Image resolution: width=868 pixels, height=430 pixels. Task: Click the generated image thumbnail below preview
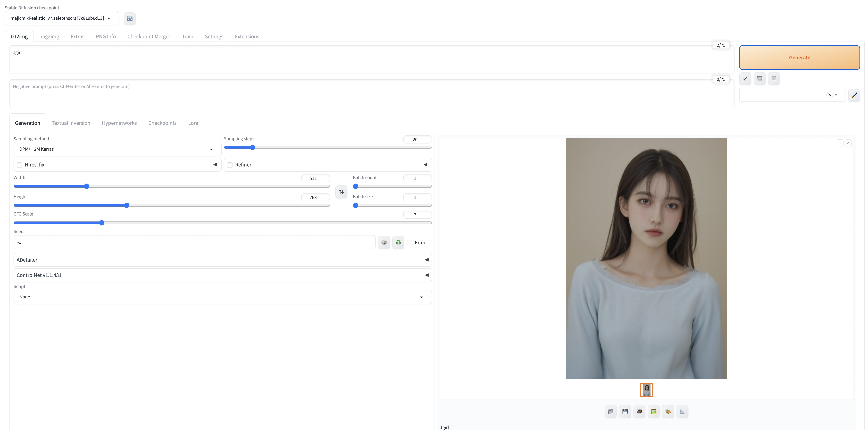646,390
